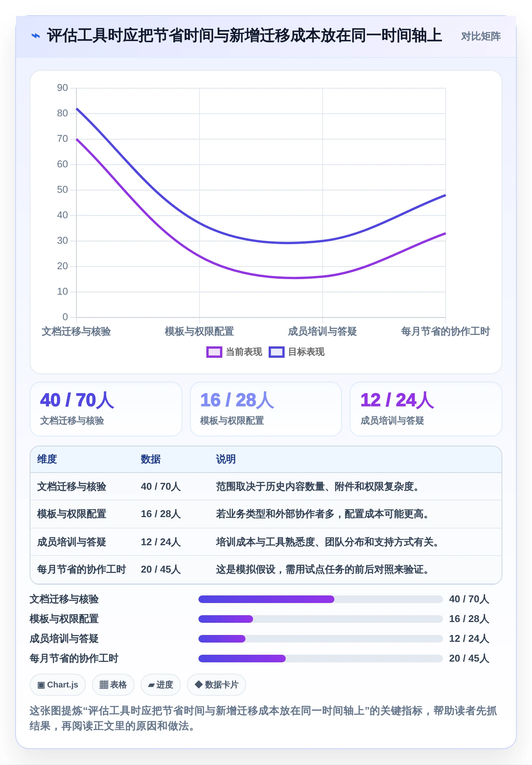The image size is (532, 765).
Task: Open the 40 / 70人 data card
Action: pyautogui.click(x=106, y=409)
